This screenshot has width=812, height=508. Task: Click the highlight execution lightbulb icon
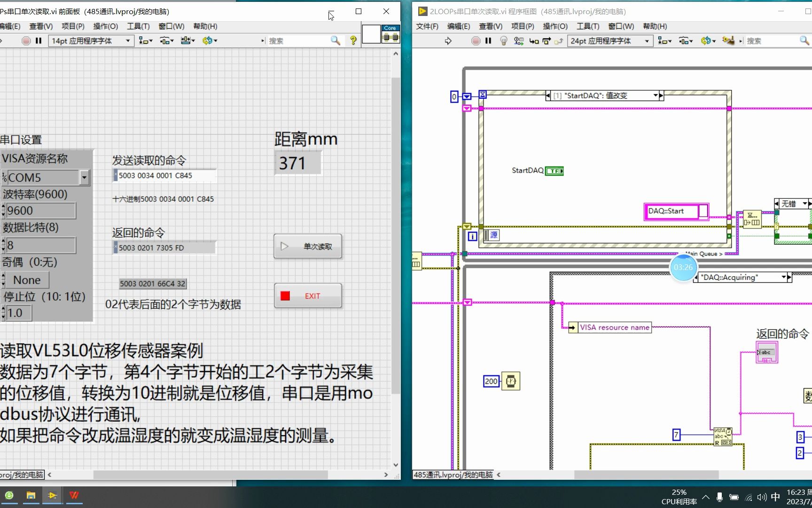tap(503, 41)
